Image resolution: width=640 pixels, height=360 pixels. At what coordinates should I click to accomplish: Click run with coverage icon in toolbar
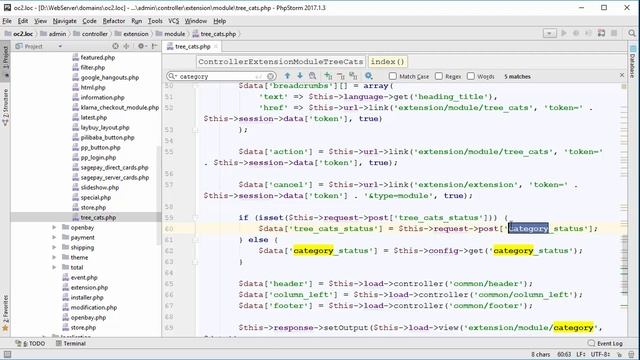coord(588,33)
